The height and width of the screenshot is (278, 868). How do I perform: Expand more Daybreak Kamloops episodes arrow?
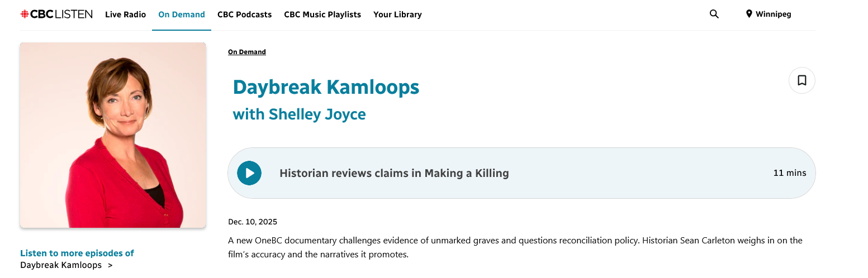(110, 265)
